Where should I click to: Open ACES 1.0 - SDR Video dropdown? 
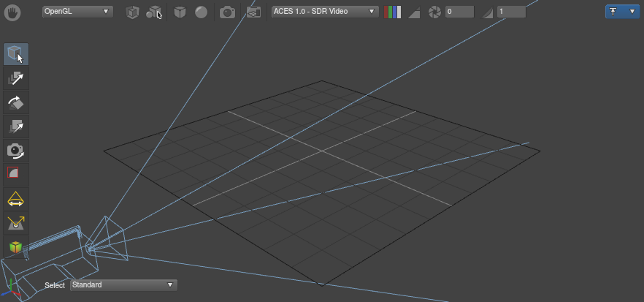pyautogui.click(x=324, y=12)
